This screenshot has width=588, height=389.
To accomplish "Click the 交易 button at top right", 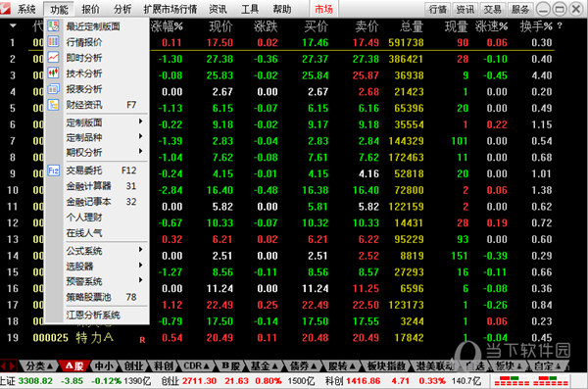I will coord(492,9).
